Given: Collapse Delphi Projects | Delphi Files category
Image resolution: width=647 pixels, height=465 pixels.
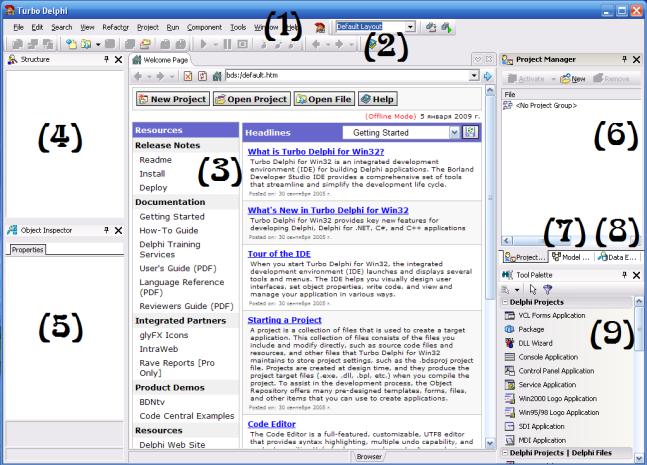Looking at the screenshot, I should (x=505, y=453).
